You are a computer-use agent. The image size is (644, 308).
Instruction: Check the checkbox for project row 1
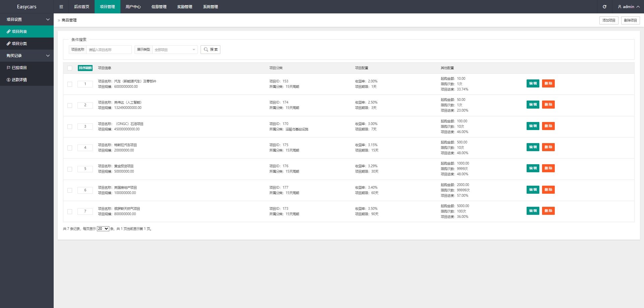pos(70,84)
